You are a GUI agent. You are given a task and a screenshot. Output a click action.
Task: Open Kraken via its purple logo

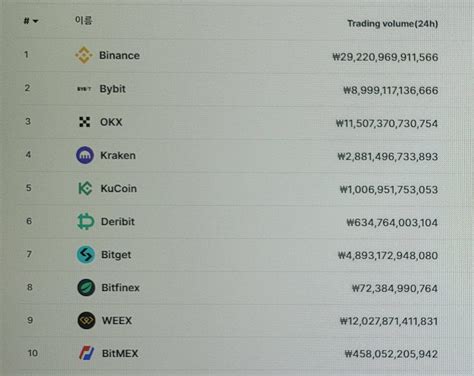(x=85, y=155)
